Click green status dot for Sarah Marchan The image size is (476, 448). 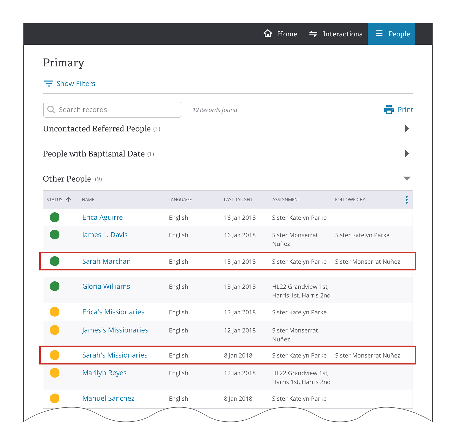[55, 261]
